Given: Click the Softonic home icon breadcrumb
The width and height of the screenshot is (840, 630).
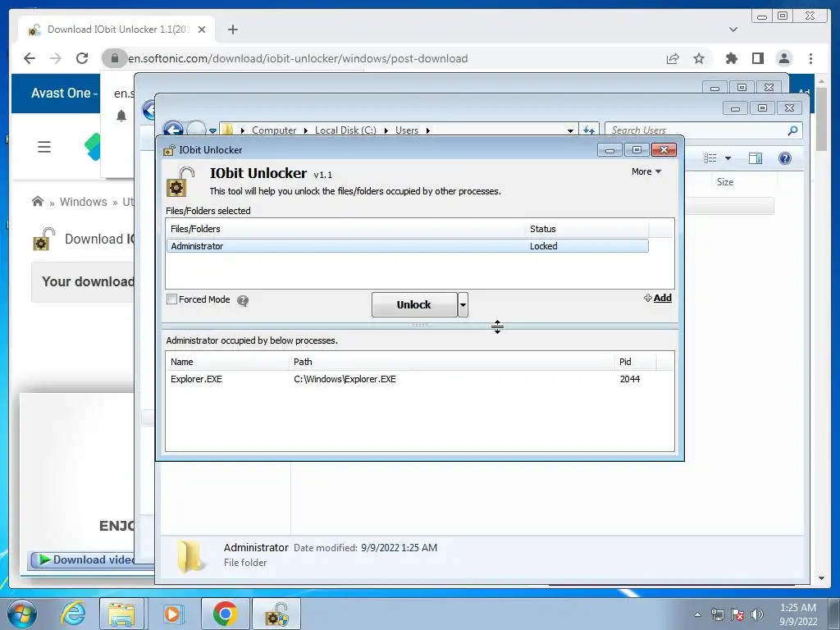Looking at the screenshot, I should [x=38, y=202].
